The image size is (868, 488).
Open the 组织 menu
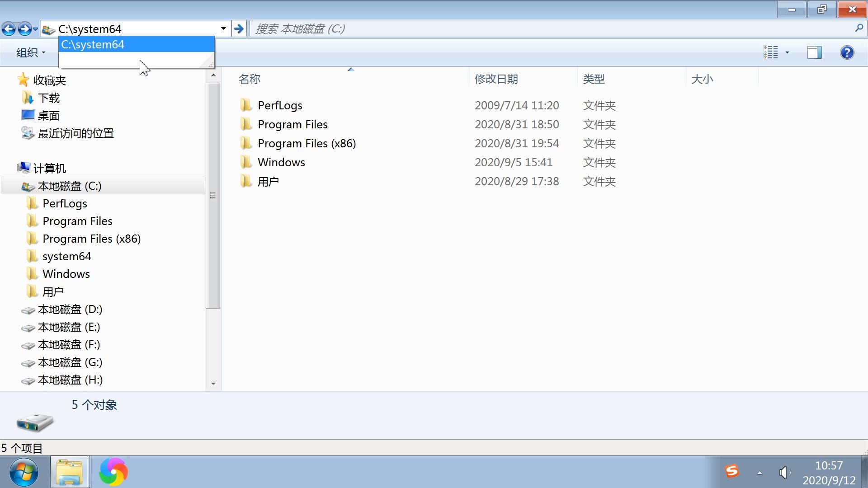coord(30,52)
